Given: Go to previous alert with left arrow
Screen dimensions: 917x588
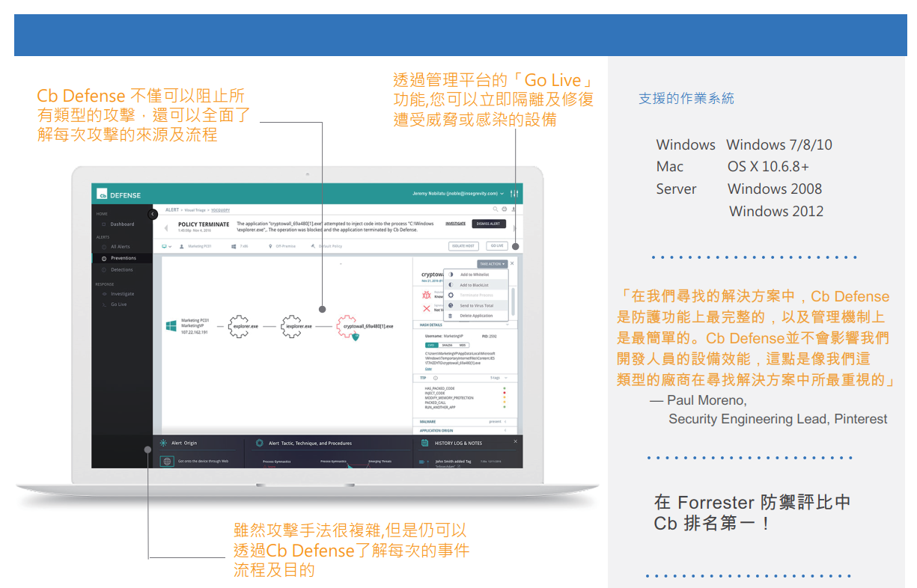Looking at the screenshot, I should pos(166,228).
